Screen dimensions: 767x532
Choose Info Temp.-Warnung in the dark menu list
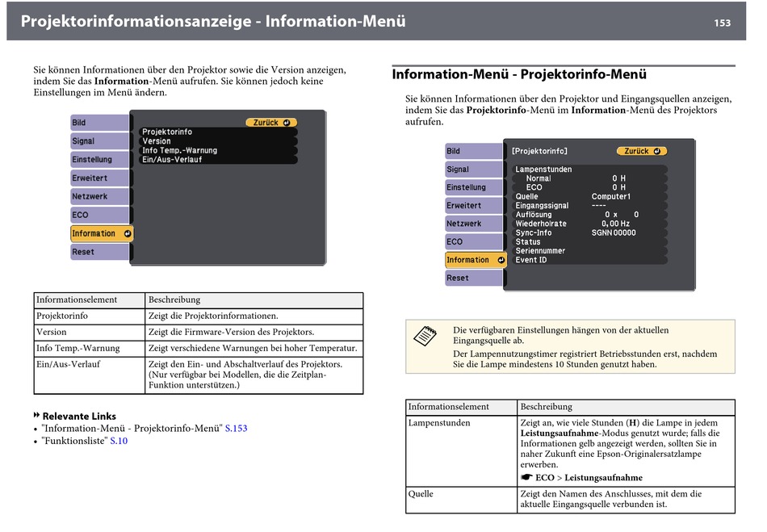tap(218, 151)
